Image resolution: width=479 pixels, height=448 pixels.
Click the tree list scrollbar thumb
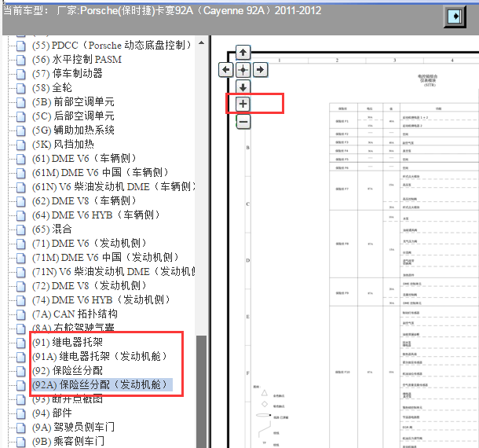(x=201, y=391)
